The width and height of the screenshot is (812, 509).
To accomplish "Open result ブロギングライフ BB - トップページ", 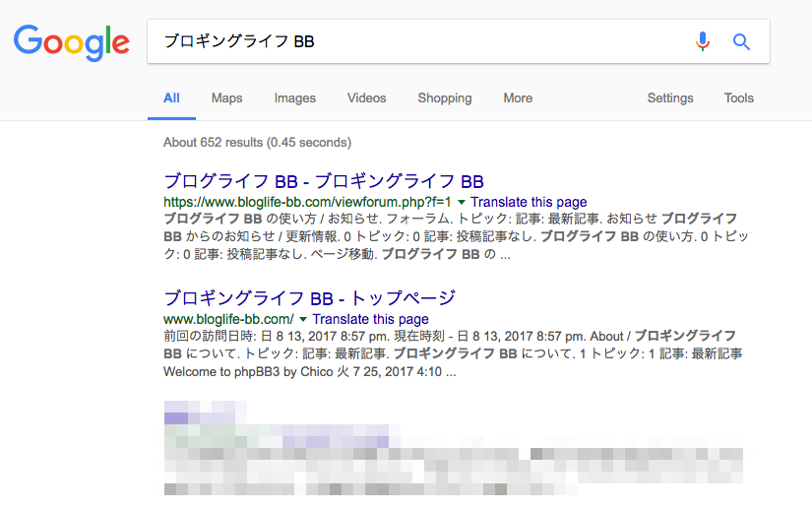I will [310, 298].
